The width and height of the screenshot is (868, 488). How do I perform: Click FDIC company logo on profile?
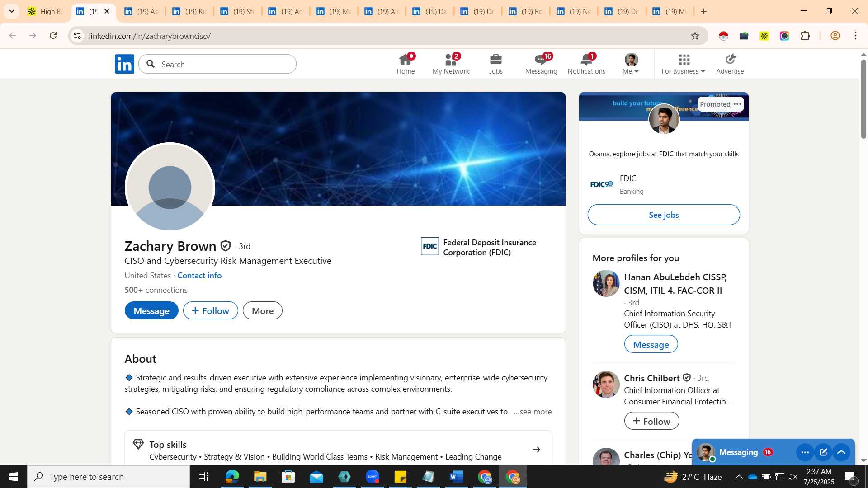click(x=429, y=246)
